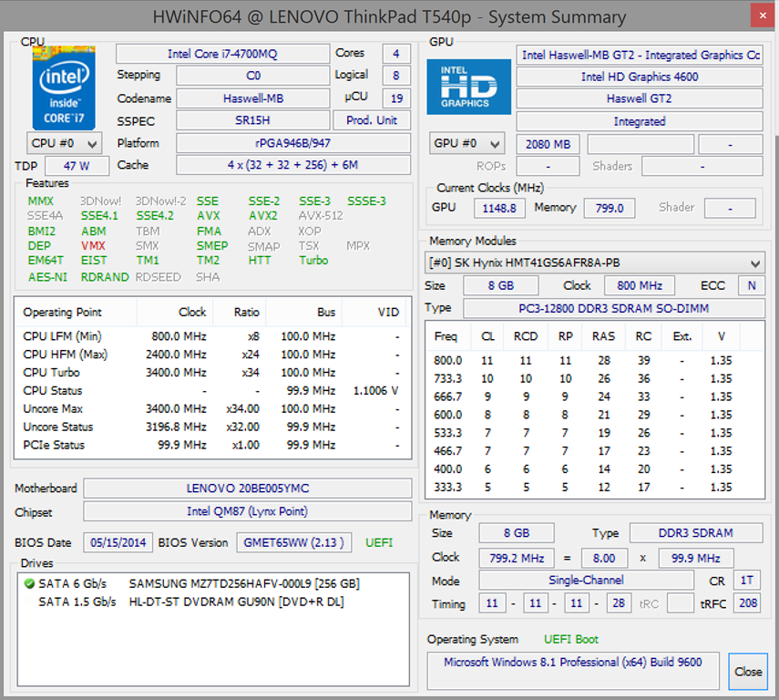Image resolution: width=779 pixels, height=700 pixels.
Task: Expand the SK Hynix memory module dropdown
Action: point(595,263)
